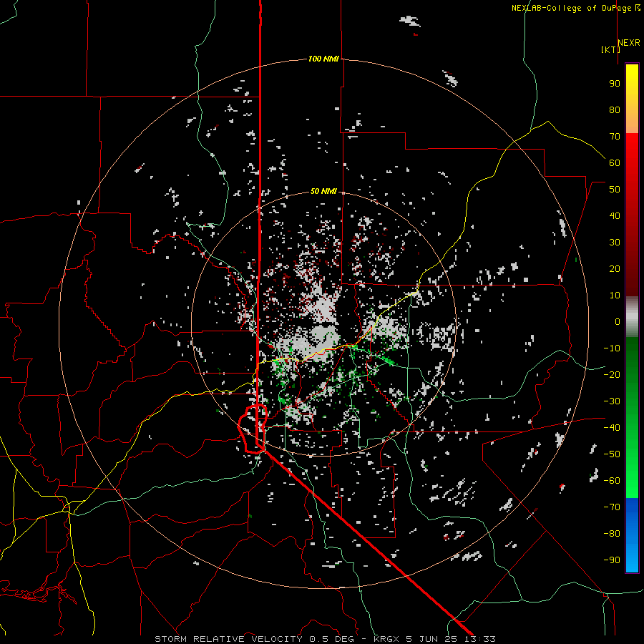Select the 50 NMI range ring label
Image resolution: width=644 pixels, height=644 pixels.
click(x=323, y=191)
